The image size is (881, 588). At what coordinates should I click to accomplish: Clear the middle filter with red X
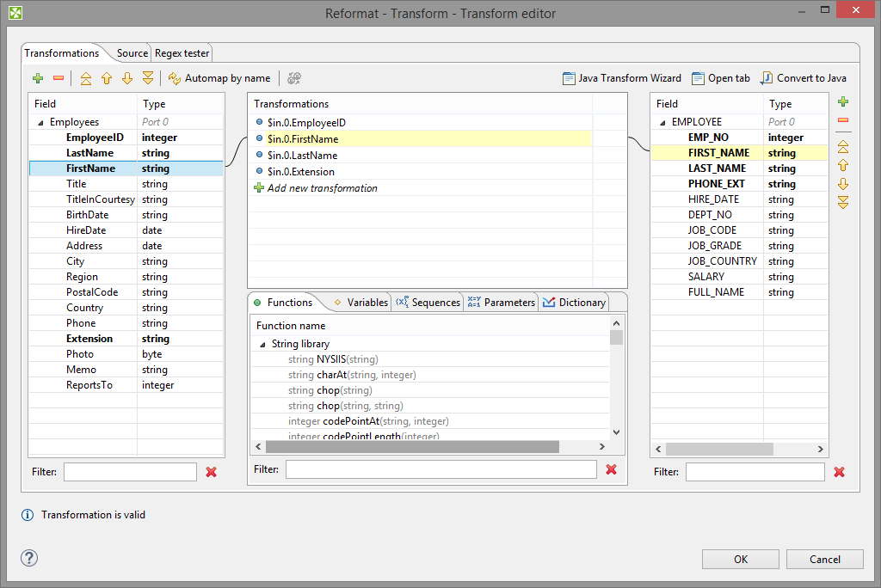612,469
